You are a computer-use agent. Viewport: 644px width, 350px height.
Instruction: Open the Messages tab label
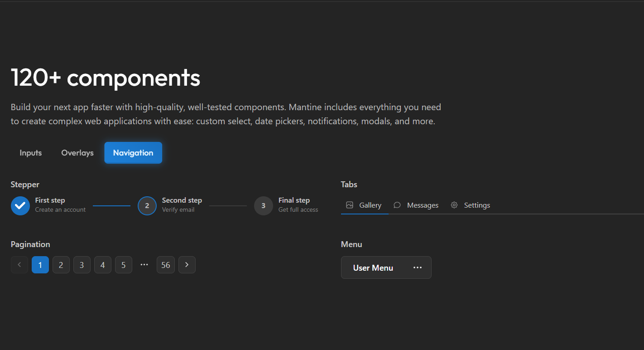423,205
